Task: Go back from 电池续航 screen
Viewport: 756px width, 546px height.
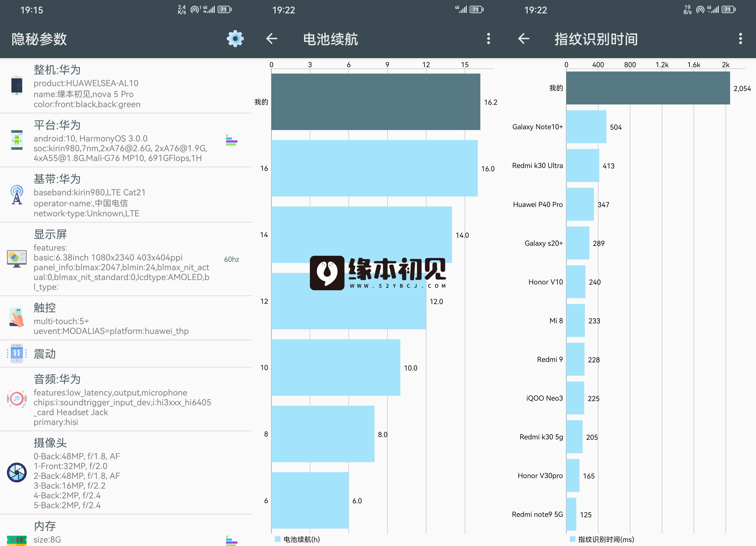Action: 272,39
